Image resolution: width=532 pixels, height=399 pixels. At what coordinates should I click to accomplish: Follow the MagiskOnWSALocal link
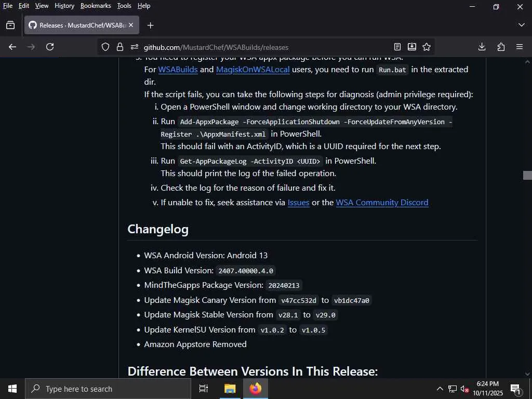[x=253, y=70]
